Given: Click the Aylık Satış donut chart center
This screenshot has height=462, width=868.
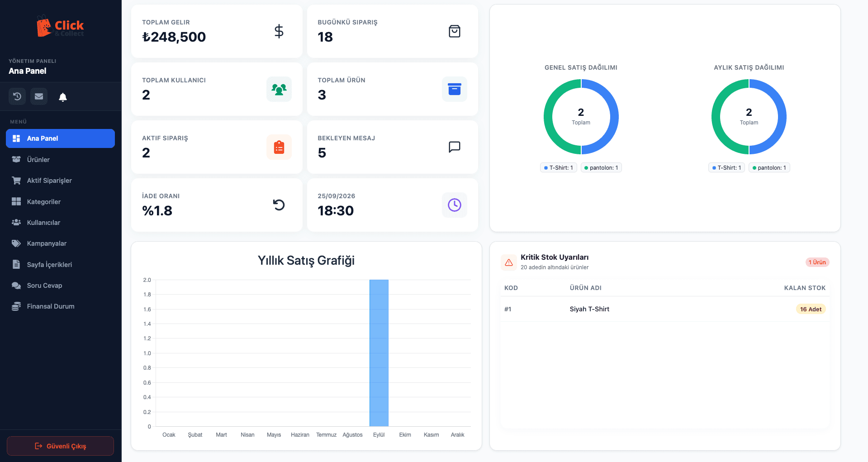Looking at the screenshot, I should point(749,117).
